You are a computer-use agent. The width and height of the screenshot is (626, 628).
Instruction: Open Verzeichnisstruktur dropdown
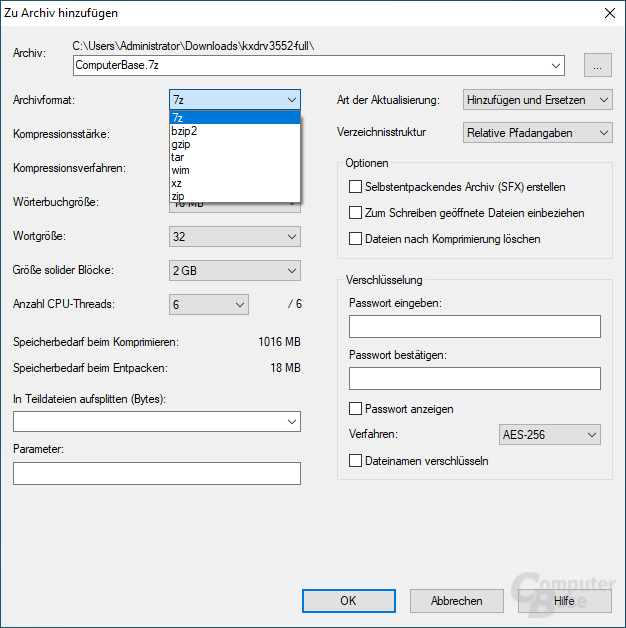click(x=537, y=133)
